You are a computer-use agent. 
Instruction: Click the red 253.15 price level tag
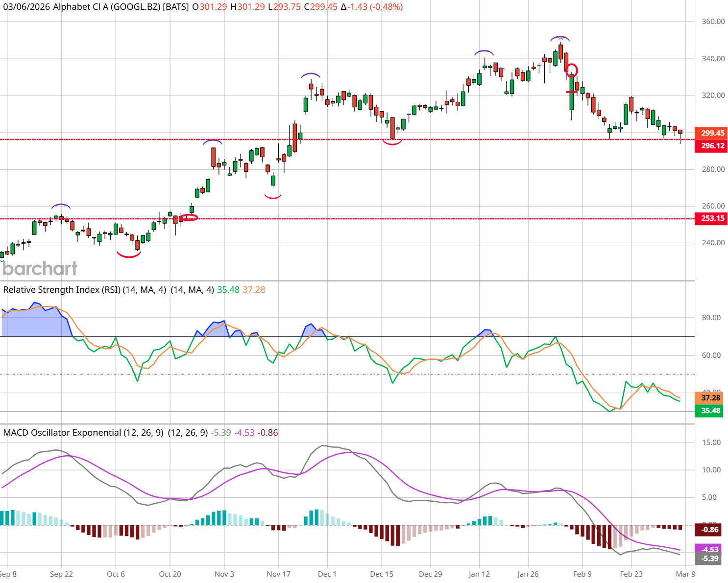[x=711, y=218]
